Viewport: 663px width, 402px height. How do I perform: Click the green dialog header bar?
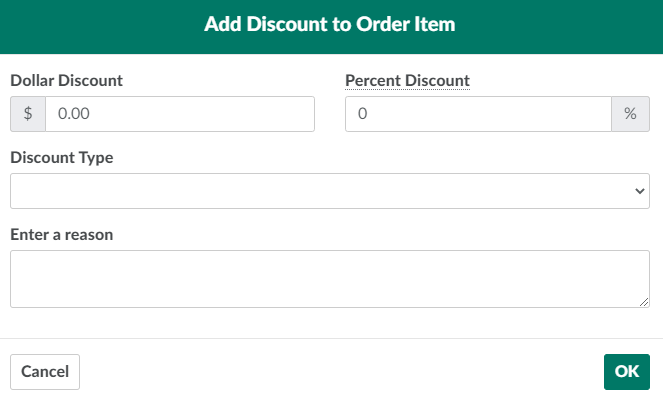[x=560, y=26]
